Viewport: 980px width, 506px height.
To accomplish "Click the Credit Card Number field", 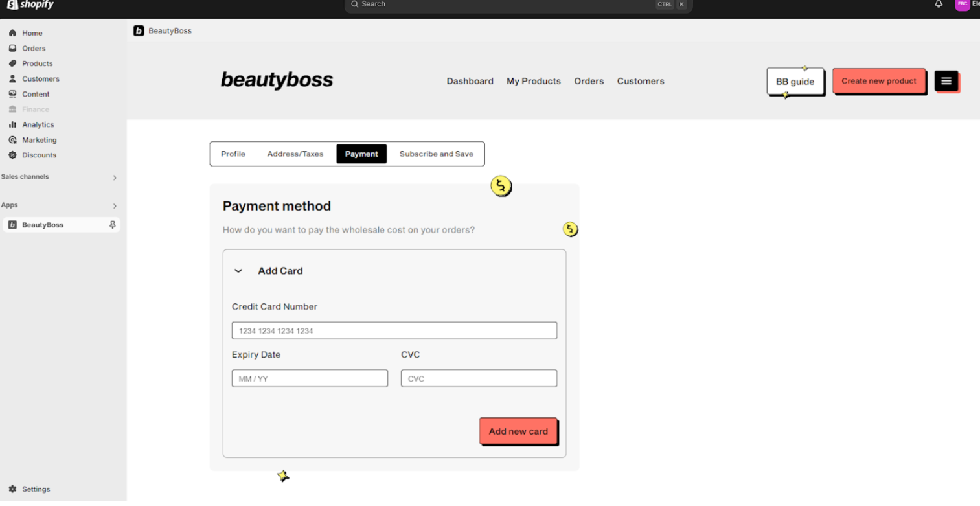I will (394, 330).
